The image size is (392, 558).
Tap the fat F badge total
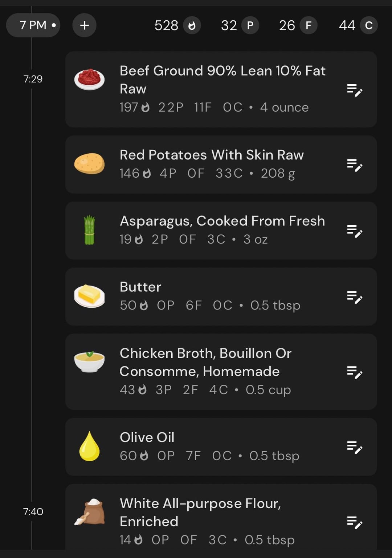click(298, 25)
